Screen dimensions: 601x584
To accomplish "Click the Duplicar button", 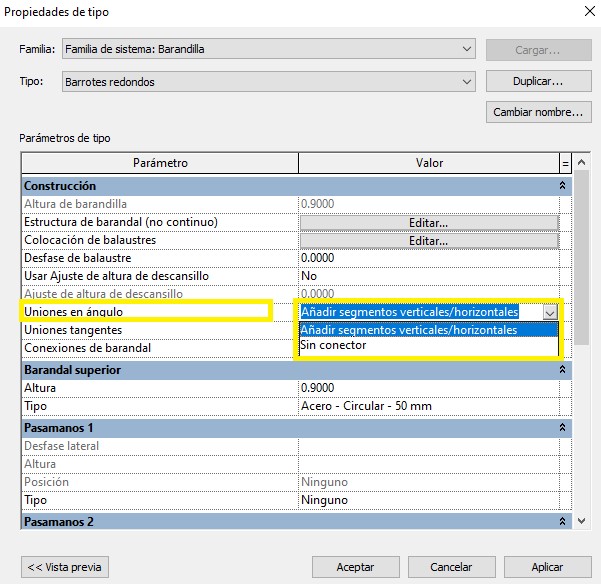I will (x=536, y=80).
